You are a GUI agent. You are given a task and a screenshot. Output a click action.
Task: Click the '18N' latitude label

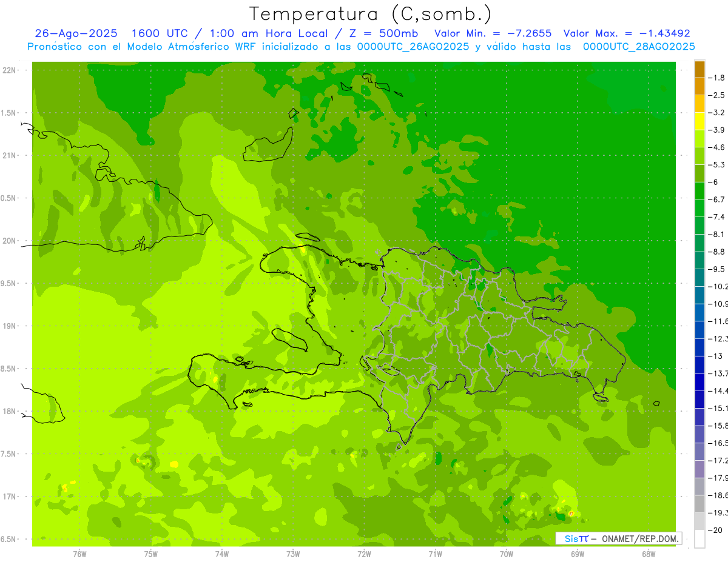coord(9,411)
